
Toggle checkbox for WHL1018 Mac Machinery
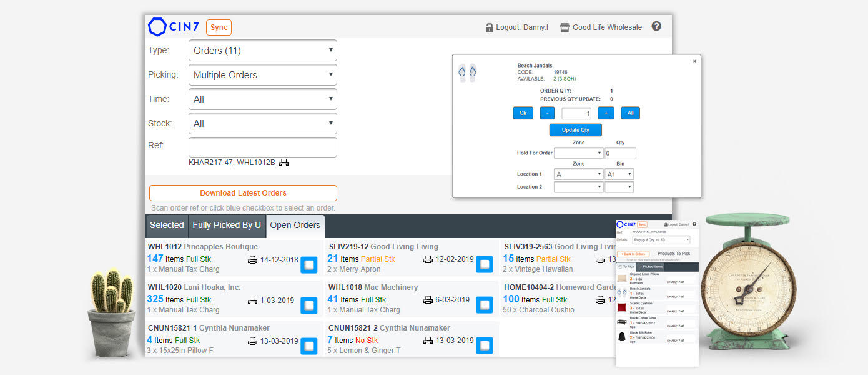[485, 306]
